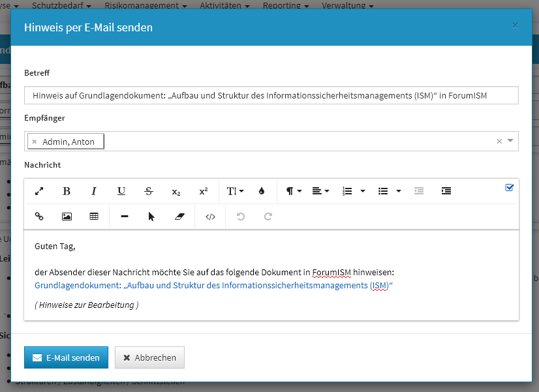Open the font size dropdown
539x392 pixels.
tap(235, 191)
